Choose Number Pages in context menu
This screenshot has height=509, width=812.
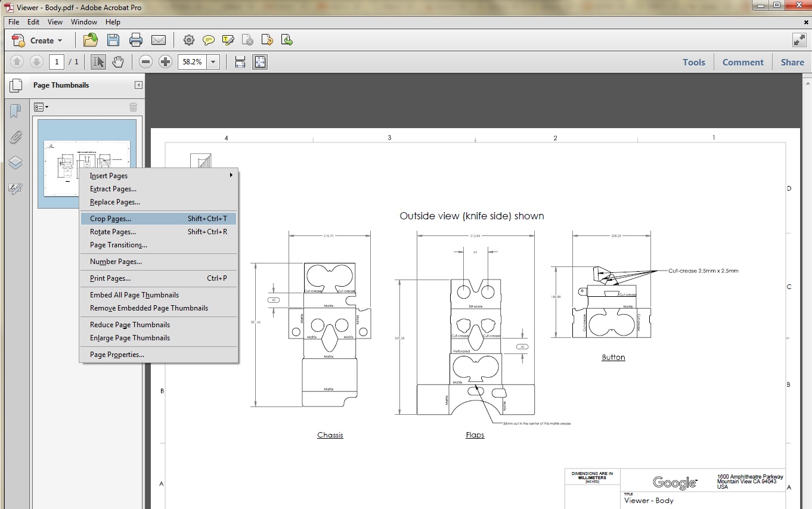tap(159, 262)
